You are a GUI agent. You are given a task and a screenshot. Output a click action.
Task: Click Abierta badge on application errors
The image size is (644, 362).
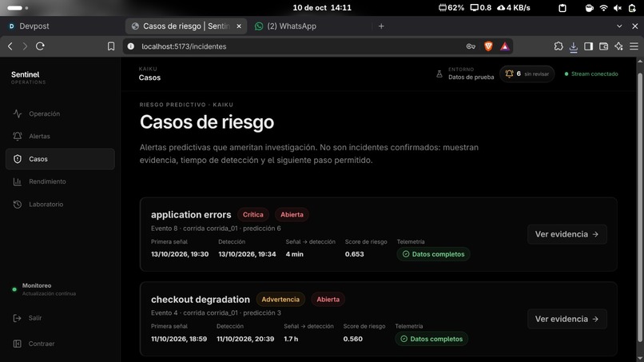pyautogui.click(x=292, y=214)
